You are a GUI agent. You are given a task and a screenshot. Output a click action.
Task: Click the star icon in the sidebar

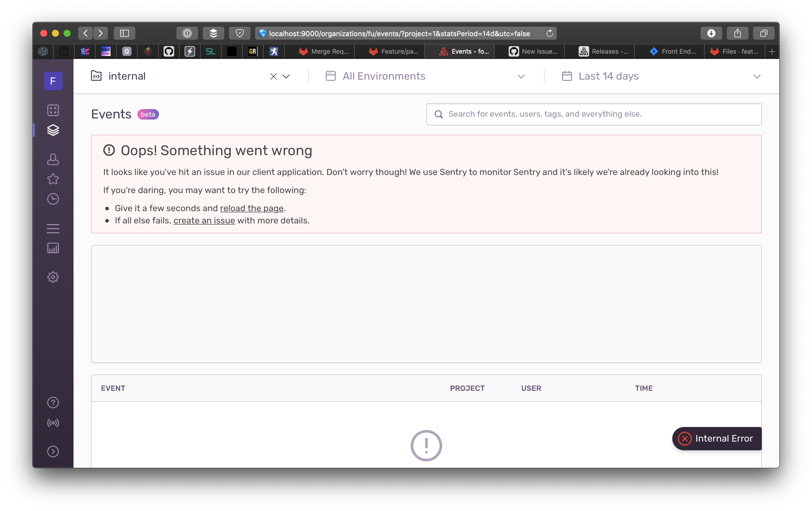point(53,179)
